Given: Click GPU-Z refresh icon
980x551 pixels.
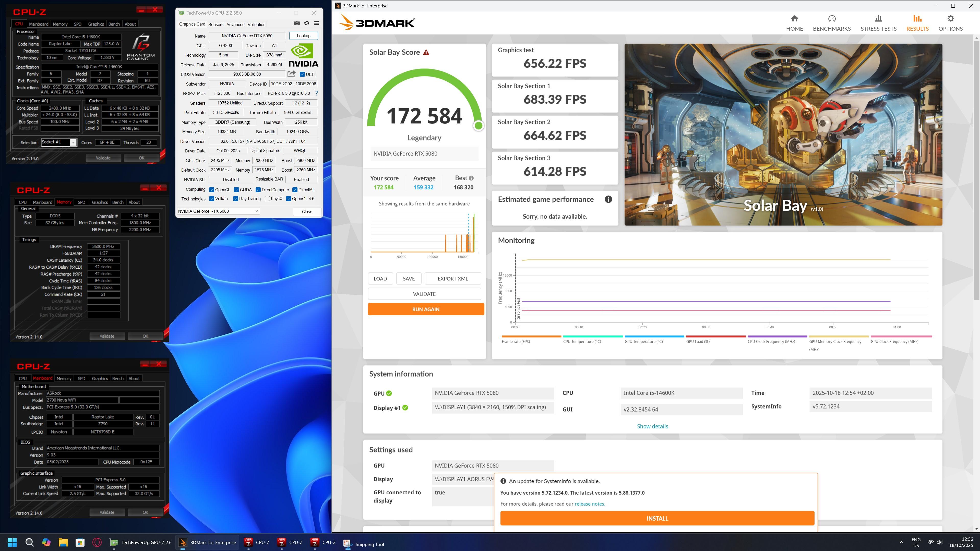Looking at the screenshot, I should [307, 23].
